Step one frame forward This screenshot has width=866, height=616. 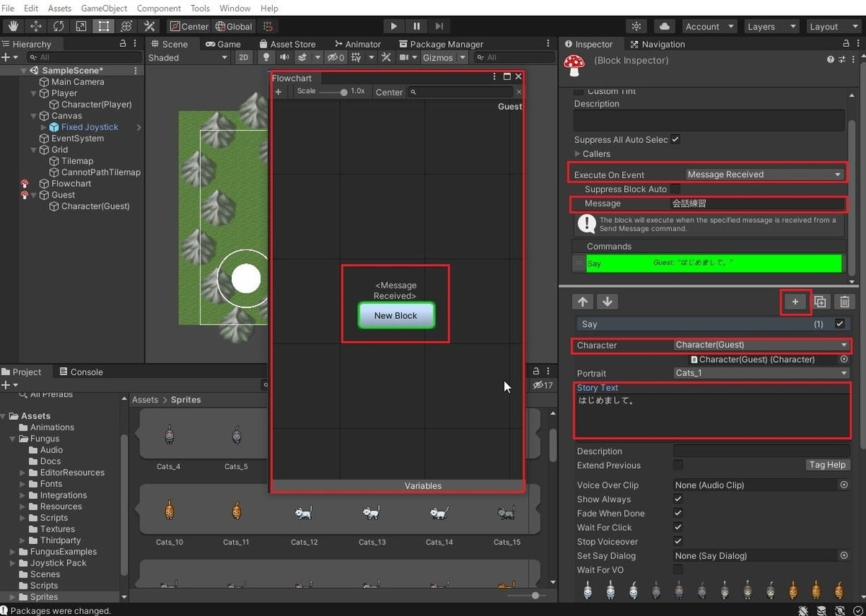point(439,26)
